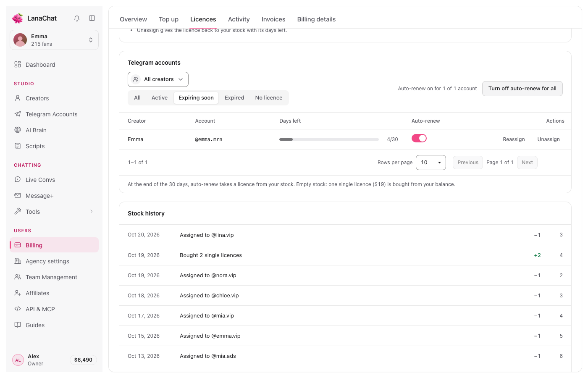
Task: Switch to the Top up tab
Action: coord(168,19)
